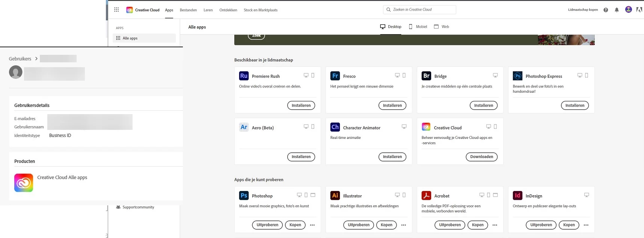Open more options for Photoshop
This screenshot has width=644, height=238.
[312, 225]
